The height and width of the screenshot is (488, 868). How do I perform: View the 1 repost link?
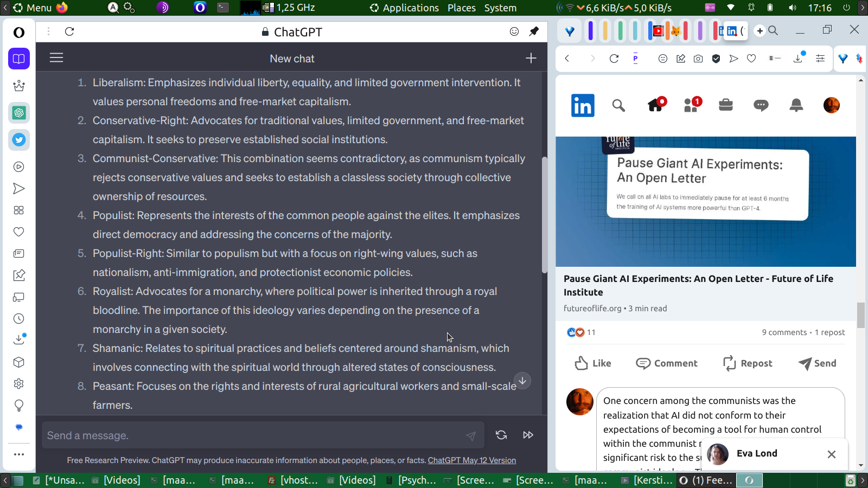point(830,332)
